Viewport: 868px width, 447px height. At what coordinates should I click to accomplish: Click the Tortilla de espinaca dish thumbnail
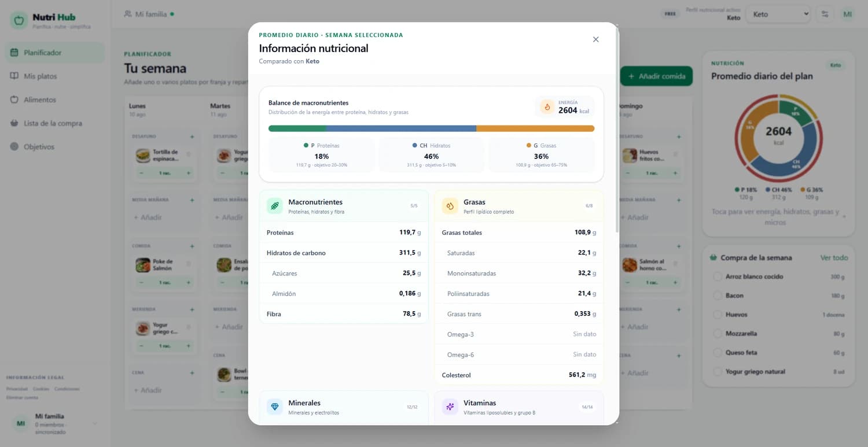point(142,156)
